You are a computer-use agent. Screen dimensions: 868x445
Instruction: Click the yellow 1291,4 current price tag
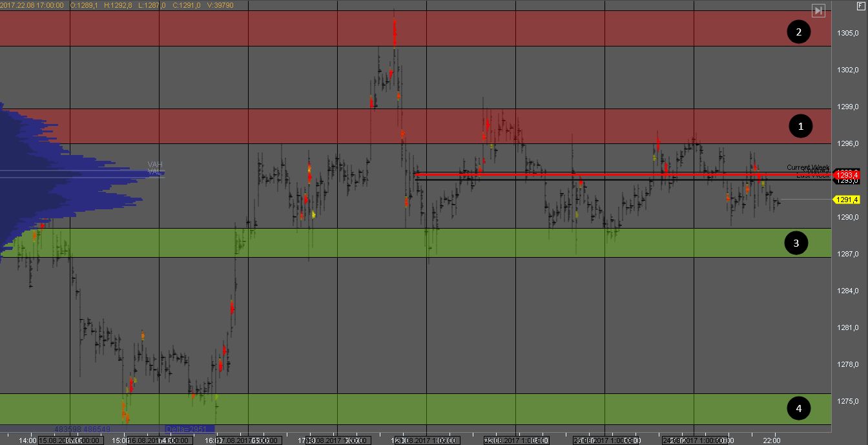[847, 200]
